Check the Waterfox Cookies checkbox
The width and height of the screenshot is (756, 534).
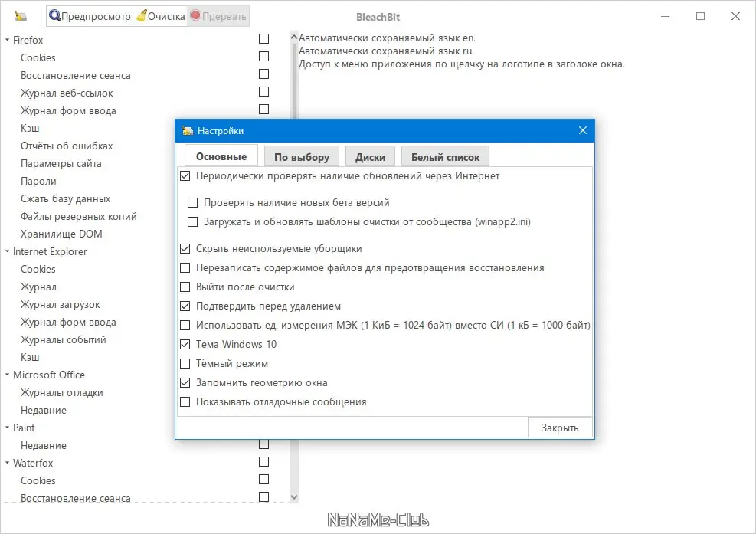pyautogui.click(x=263, y=480)
